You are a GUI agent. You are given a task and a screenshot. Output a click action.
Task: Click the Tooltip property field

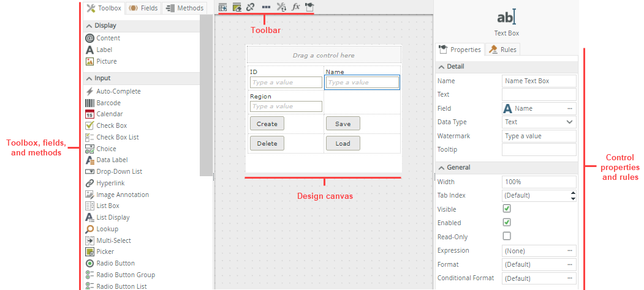click(539, 150)
